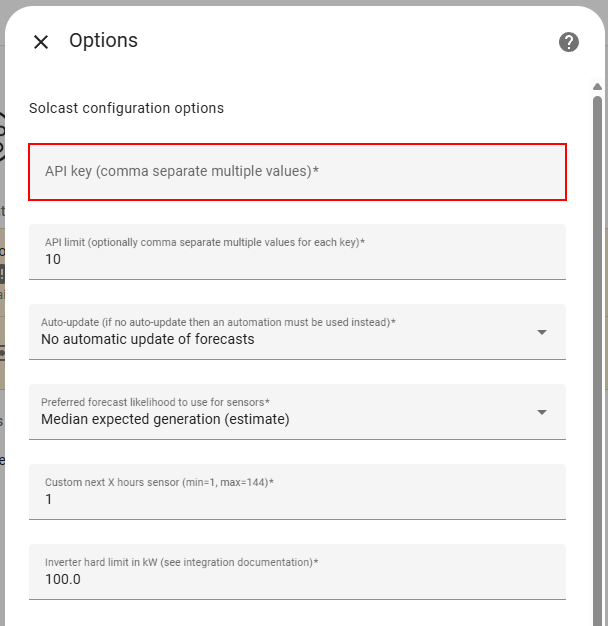608x626 pixels.
Task: Click the custom hours value "1"
Action: coord(49,500)
